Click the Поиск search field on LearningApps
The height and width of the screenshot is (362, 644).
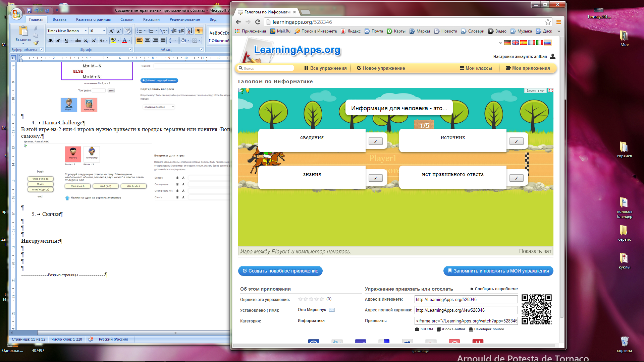click(266, 68)
